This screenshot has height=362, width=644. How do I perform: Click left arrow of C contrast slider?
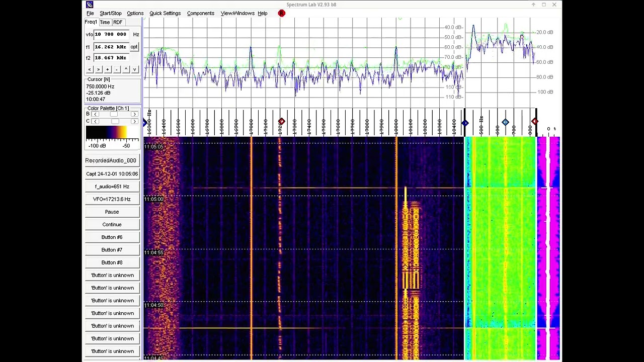pyautogui.click(x=96, y=122)
